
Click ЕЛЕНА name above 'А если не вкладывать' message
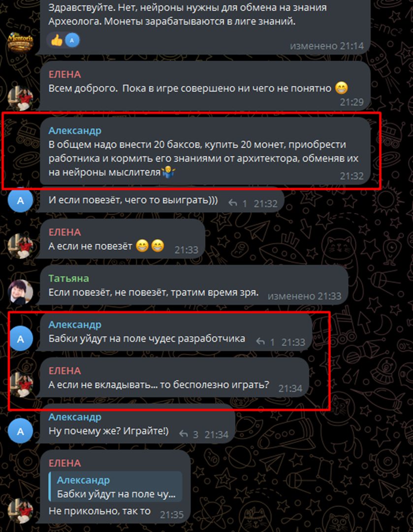pos(64,370)
